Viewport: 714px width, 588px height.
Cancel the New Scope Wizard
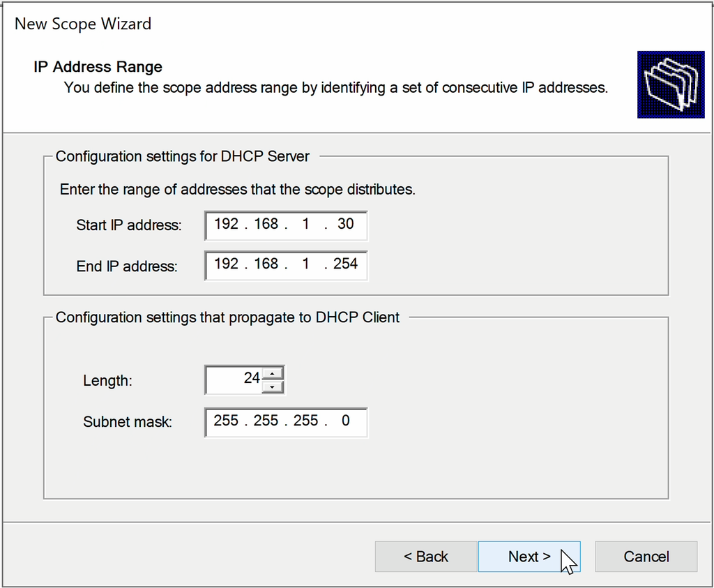tap(646, 556)
